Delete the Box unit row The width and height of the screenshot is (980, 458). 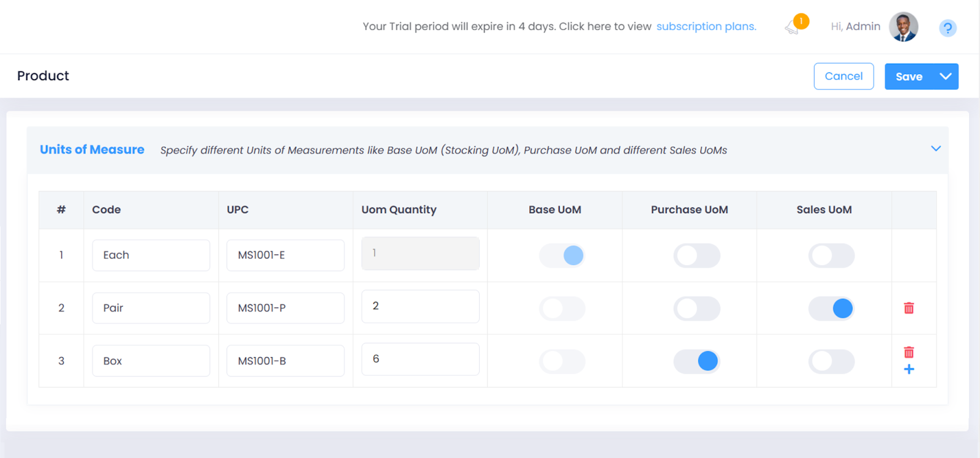(909, 352)
